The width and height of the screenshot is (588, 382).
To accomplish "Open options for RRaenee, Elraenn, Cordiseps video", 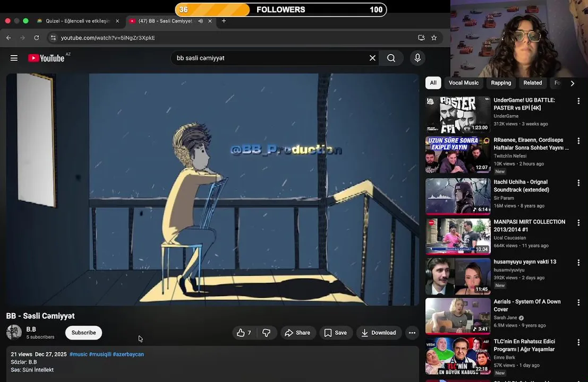I will point(578,141).
